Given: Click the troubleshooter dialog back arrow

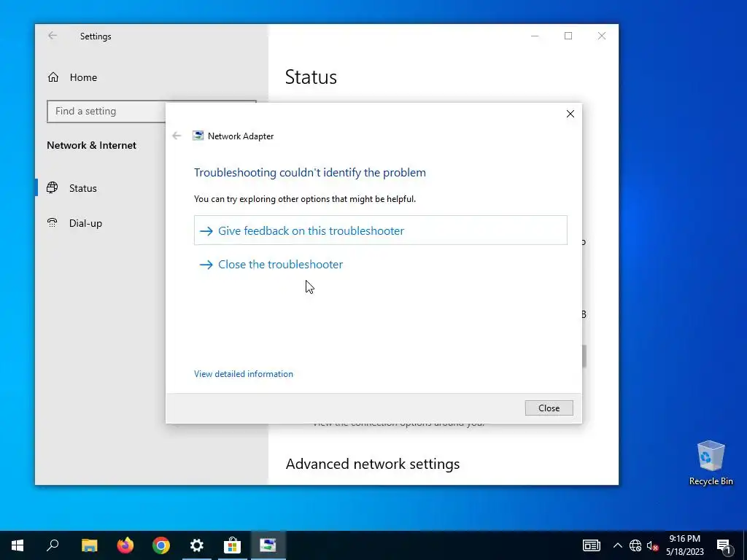Looking at the screenshot, I should tap(177, 136).
